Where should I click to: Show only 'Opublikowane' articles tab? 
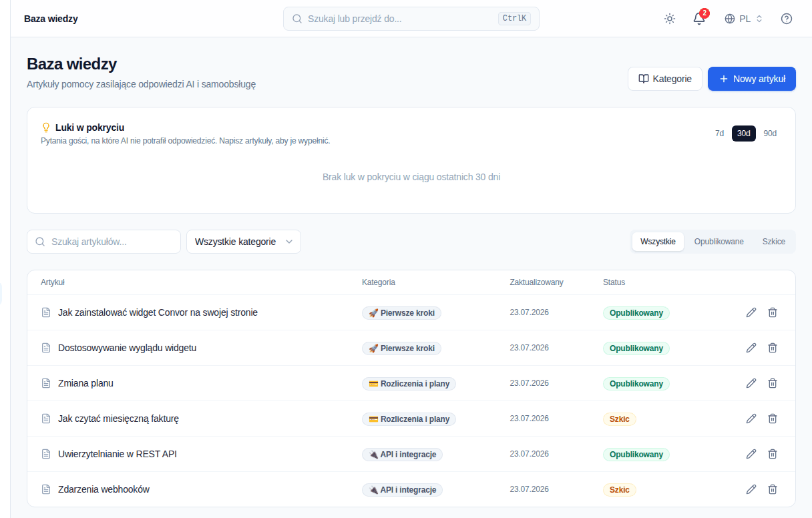(719, 242)
